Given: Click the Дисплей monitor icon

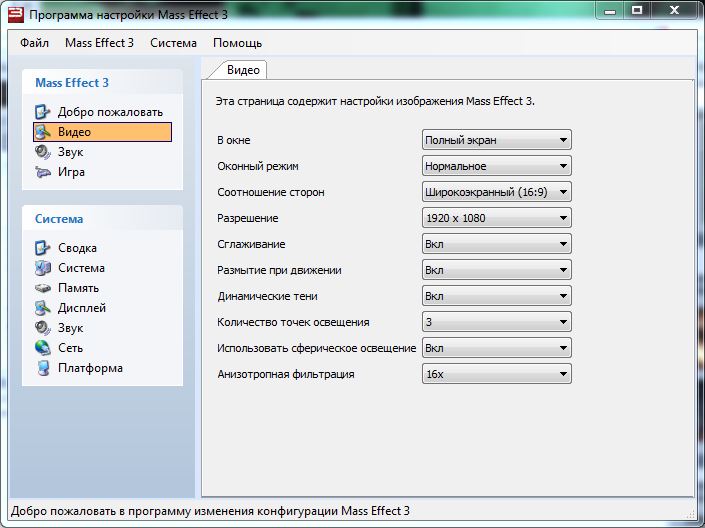Looking at the screenshot, I should pos(43,308).
